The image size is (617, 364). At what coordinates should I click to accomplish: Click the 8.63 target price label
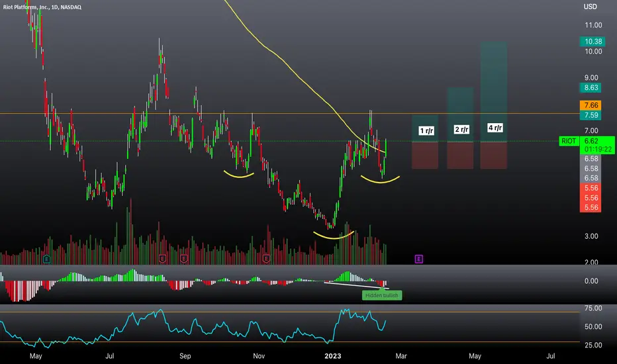(591, 87)
